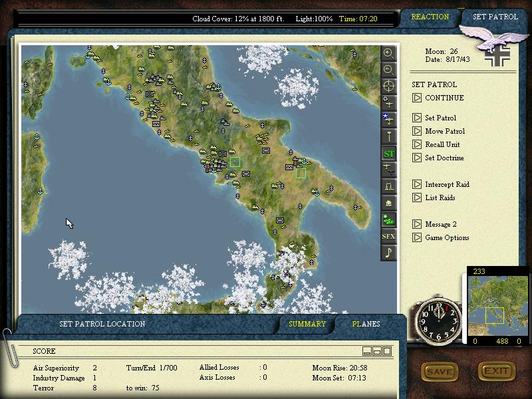Toggle the bridge/railyard icon
Viewport: 532px width, 399px height.
[x=388, y=186]
